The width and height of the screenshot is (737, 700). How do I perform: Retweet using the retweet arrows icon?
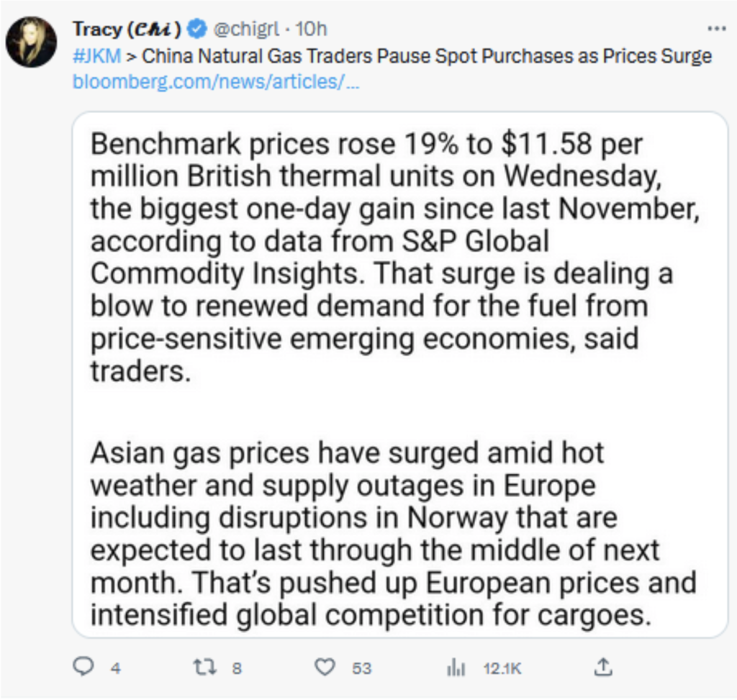click(x=205, y=667)
